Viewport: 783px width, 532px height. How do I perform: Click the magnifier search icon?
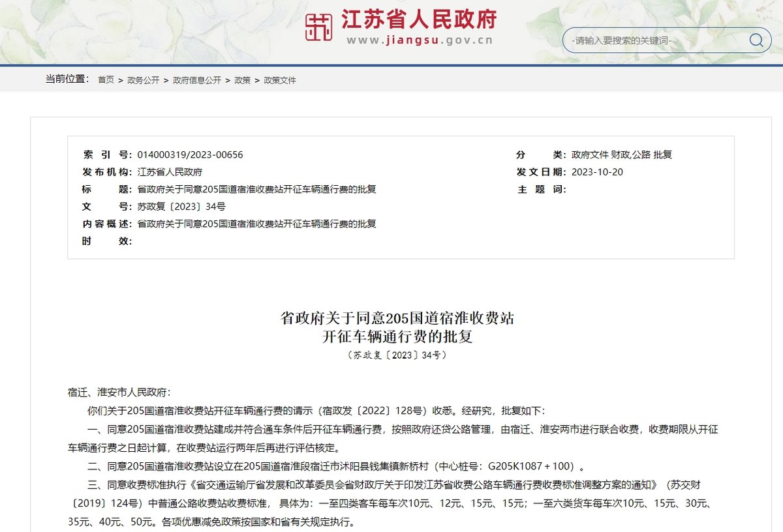coord(756,40)
